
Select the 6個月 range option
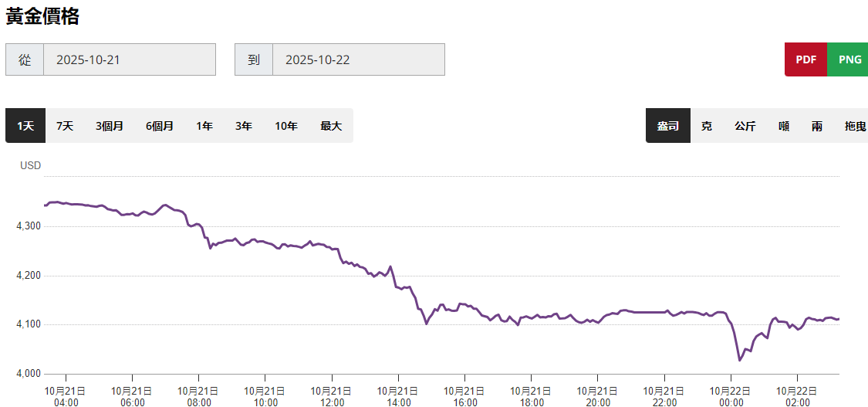tap(160, 126)
